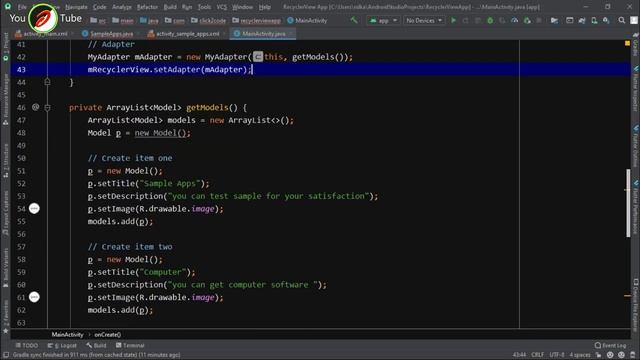
Task: Run the app with the green play button
Action: (453, 20)
